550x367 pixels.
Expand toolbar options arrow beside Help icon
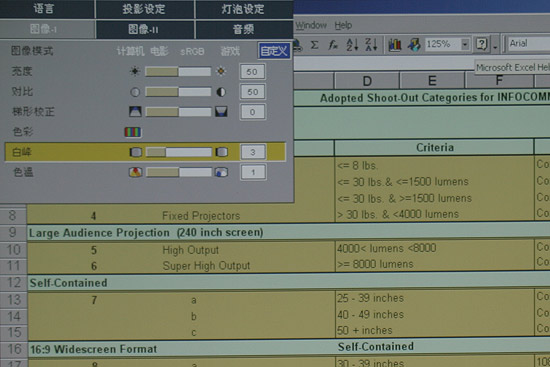(495, 45)
